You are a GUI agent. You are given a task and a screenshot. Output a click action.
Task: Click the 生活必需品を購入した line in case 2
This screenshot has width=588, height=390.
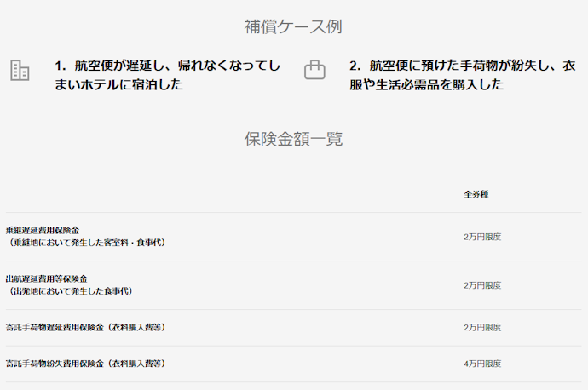tap(440, 84)
